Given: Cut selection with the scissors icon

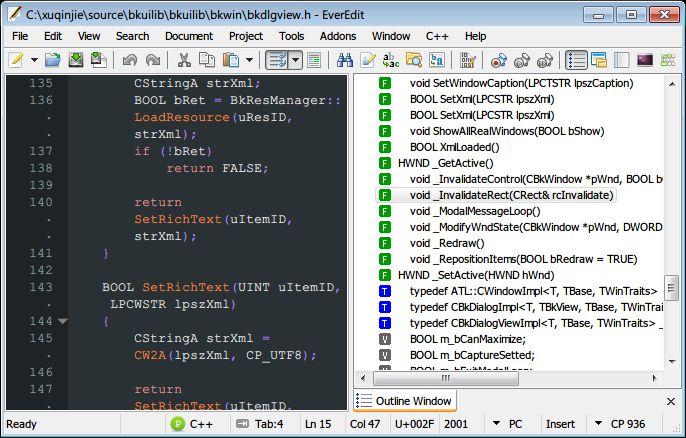Looking at the screenshot, I should click(x=184, y=60).
